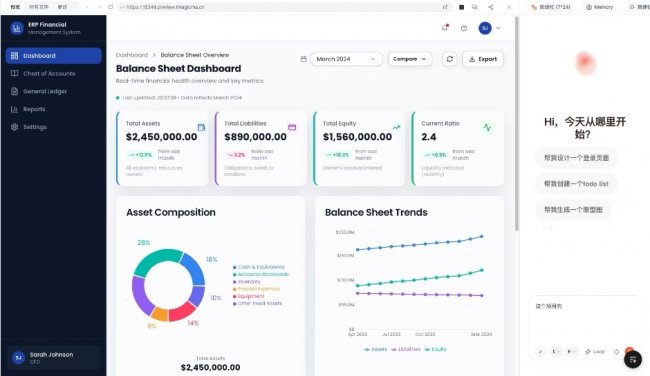Toggle the Equity series in chart legend
This screenshot has height=376, width=650.
pos(436,349)
